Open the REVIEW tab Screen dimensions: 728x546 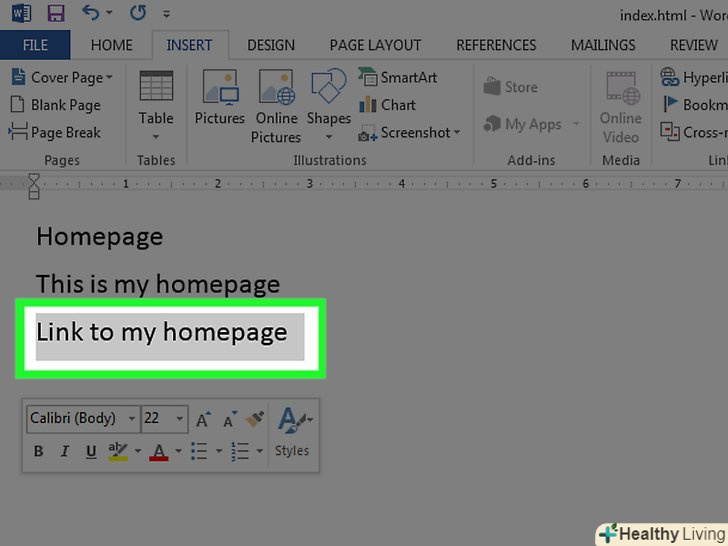pos(694,45)
